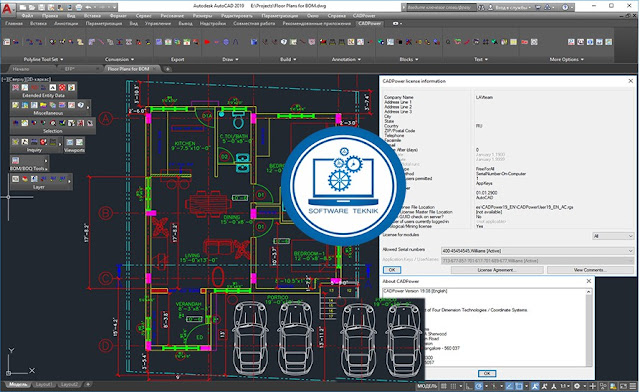The height and width of the screenshot is (392, 640).
Task: Click the [-] viewport control in the drawing corner
Action: coord(4,79)
